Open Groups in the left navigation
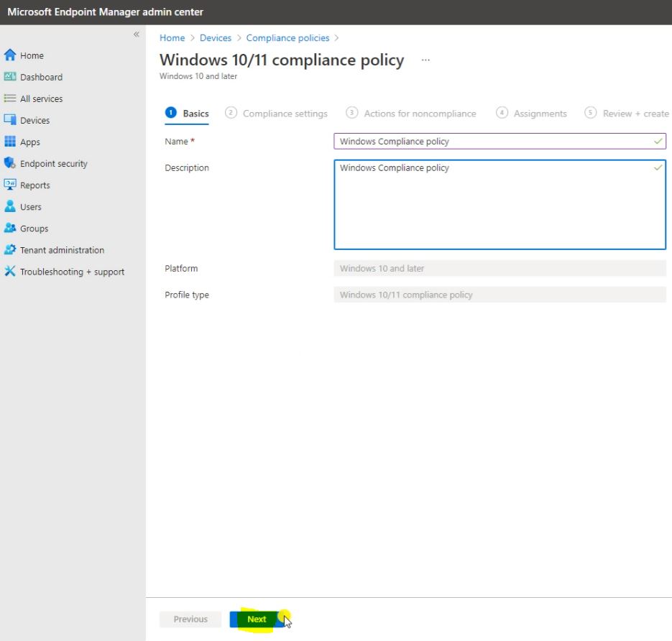The image size is (672, 641). pos(34,229)
